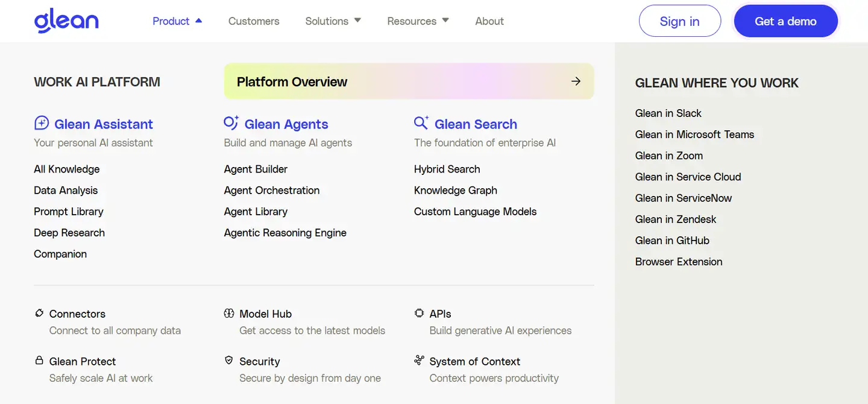Image resolution: width=868 pixels, height=404 pixels.
Task: Open the Security text link
Action: [x=260, y=362]
